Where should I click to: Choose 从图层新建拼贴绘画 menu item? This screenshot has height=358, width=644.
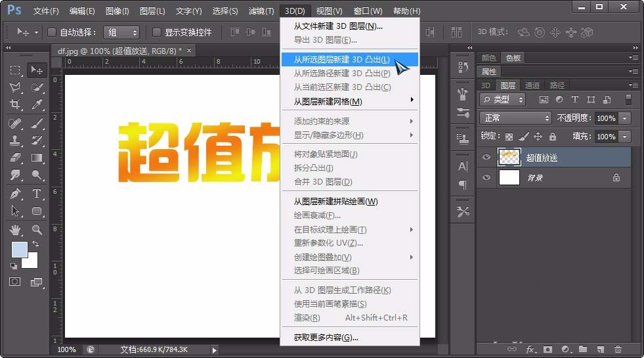tap(349, 202)
